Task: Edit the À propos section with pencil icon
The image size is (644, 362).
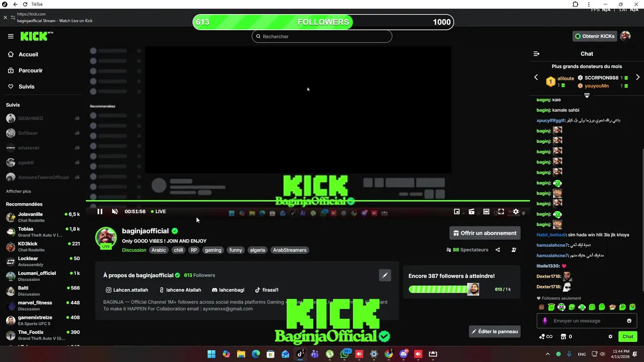Action: tap(385, 275)
